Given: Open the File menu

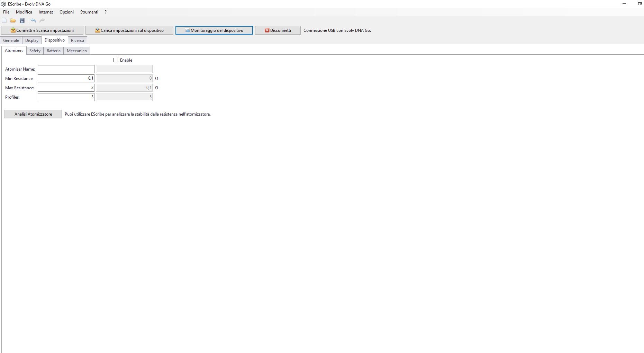Looking at the screenshot, I should [x=6, y=12].
